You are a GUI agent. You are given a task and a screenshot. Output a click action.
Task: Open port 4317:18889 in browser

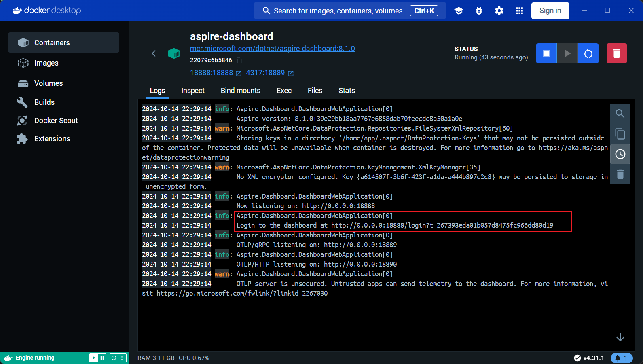coord(270,73)
